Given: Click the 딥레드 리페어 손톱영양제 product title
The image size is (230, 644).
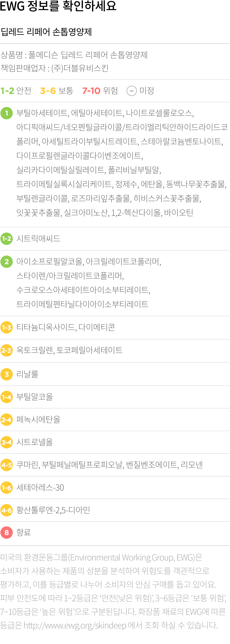Looking at the screenshot, I should pyautogui.click(x=46, y=32).
